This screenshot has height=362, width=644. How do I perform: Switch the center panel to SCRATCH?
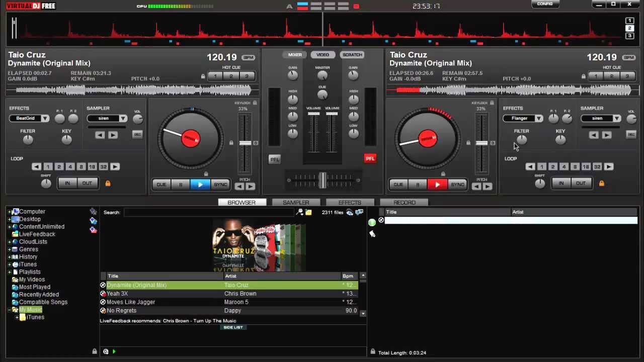352,55
